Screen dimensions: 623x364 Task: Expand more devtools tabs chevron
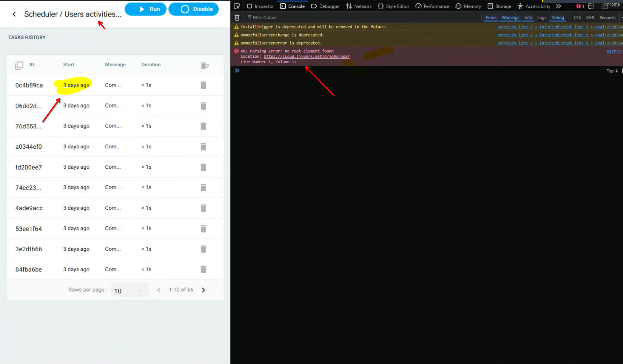pyautogui.click(x=558, y=6)
